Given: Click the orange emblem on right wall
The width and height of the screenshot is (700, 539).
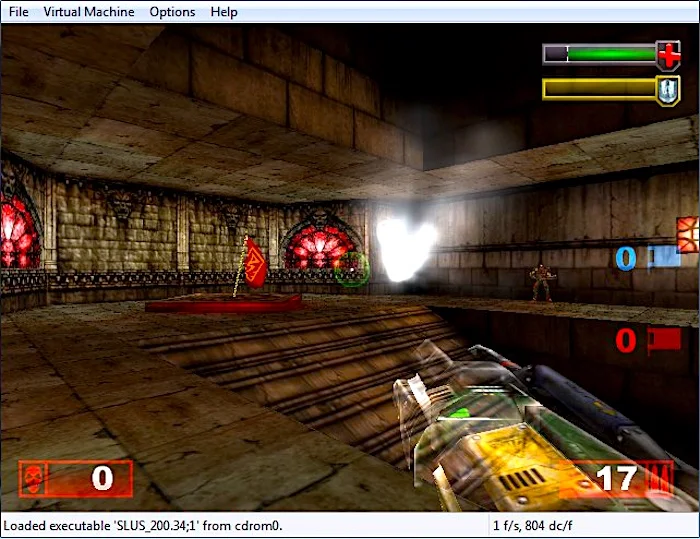Looking at the screenshot, I should (x=688, y=234).
